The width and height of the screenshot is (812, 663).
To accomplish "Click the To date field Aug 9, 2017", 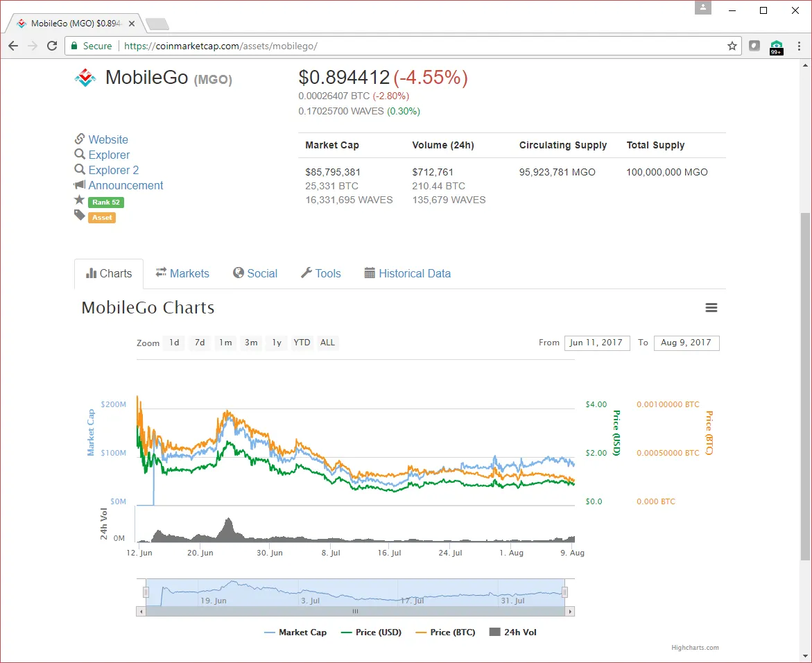I will 686,343.
